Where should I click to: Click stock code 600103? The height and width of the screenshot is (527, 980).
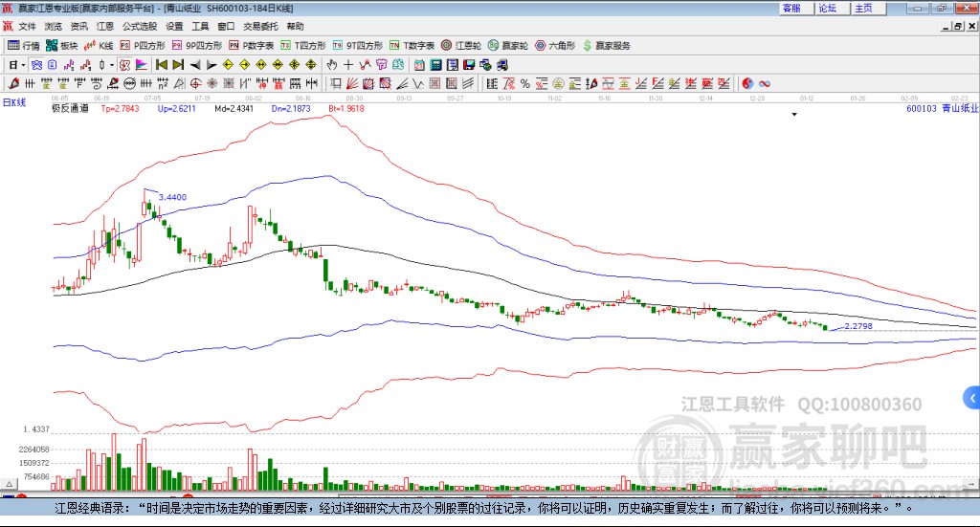pyautogui.click(x=922, y=109)
